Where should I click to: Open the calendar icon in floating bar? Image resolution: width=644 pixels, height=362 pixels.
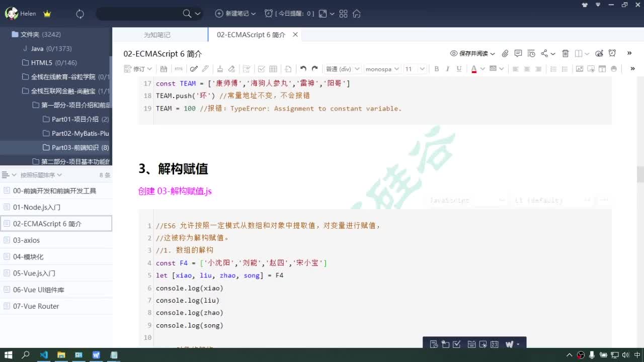[495, 344]
